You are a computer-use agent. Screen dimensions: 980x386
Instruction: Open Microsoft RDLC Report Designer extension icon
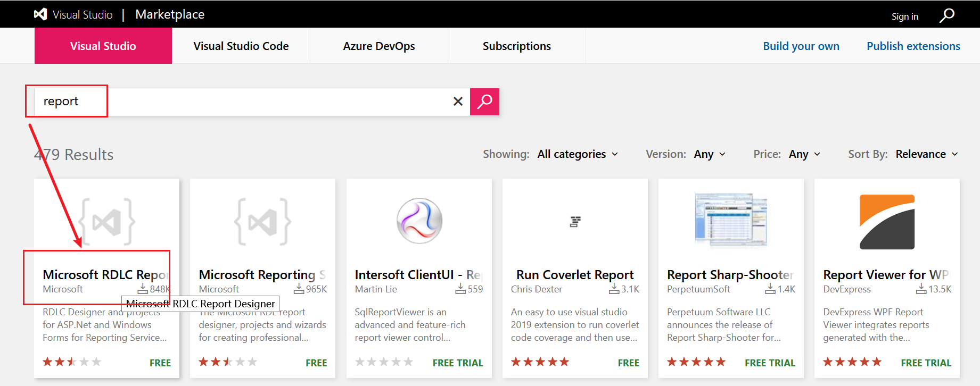pos(106,222)
